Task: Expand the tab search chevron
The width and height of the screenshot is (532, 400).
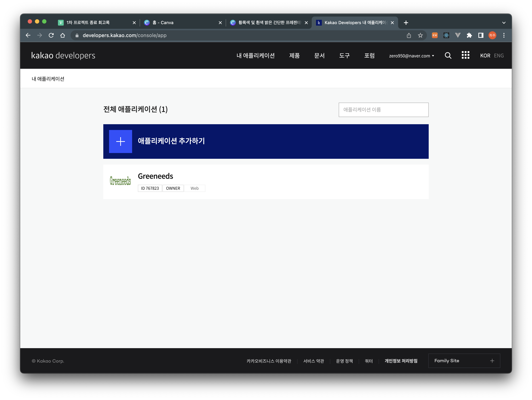Action: [504, 23]
